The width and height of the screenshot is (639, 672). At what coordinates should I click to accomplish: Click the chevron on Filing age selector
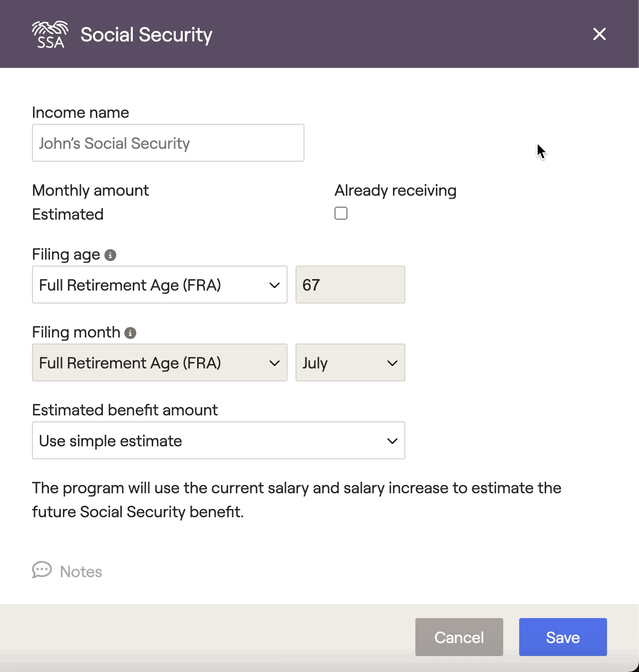(x=275, y=285)
